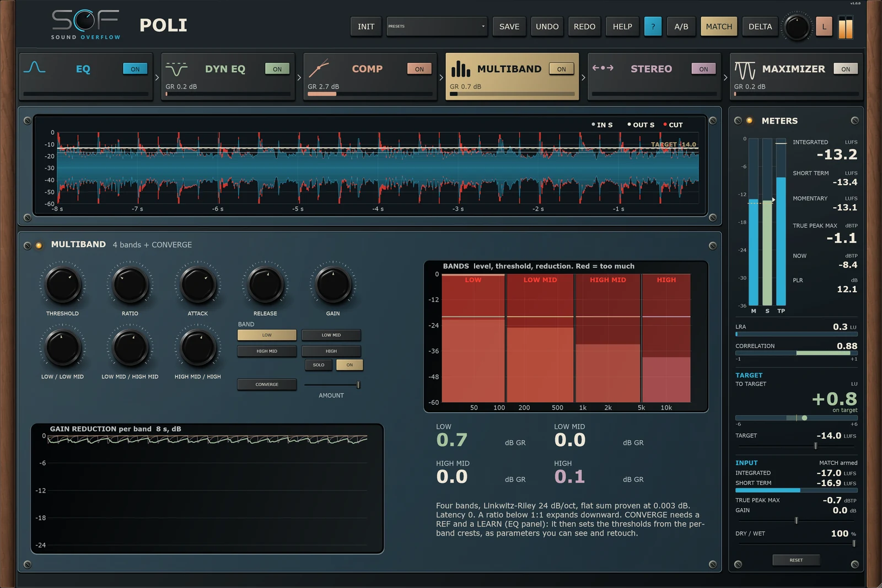Click the TARGET LUFS slider

point(796,446)
